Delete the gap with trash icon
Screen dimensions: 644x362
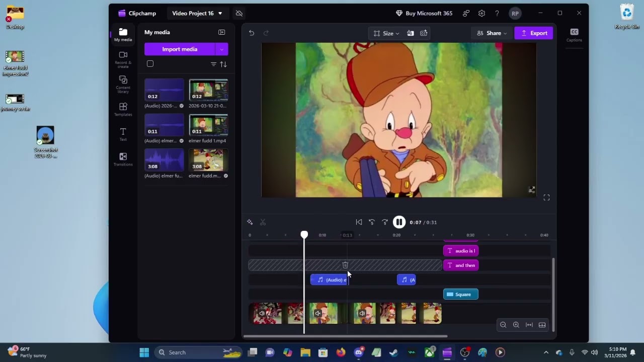[345, 265]
